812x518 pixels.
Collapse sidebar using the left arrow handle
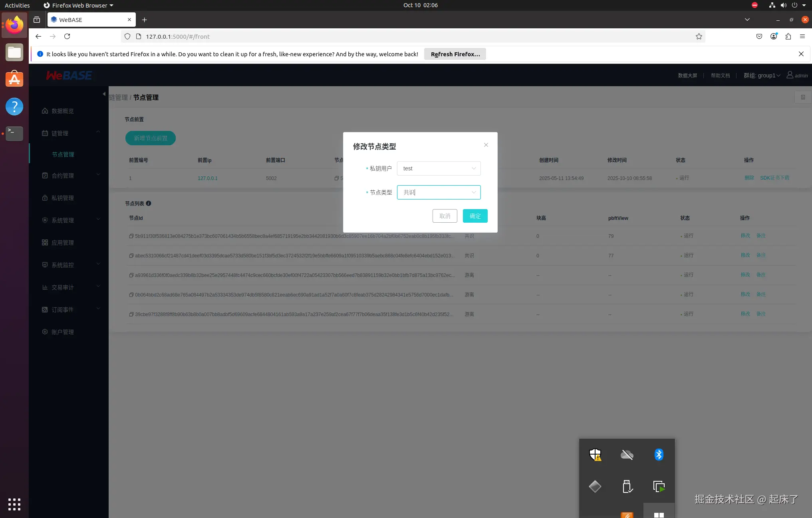point(104,94)
